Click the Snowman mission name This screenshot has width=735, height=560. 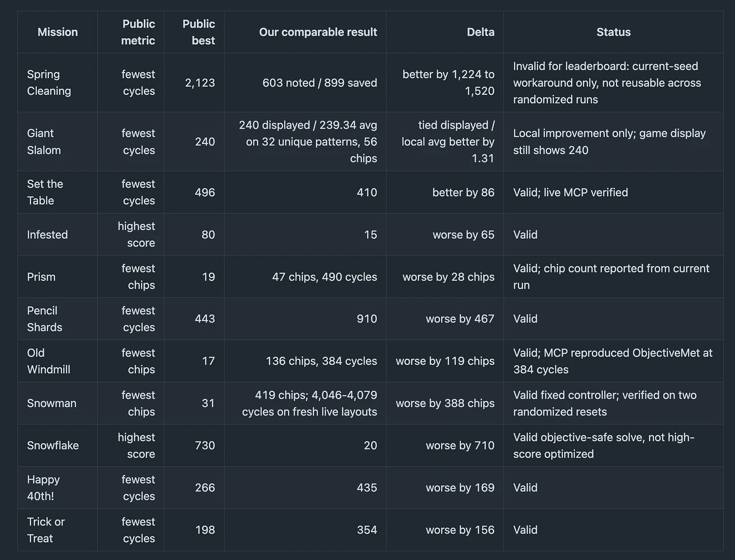(51, 403)
